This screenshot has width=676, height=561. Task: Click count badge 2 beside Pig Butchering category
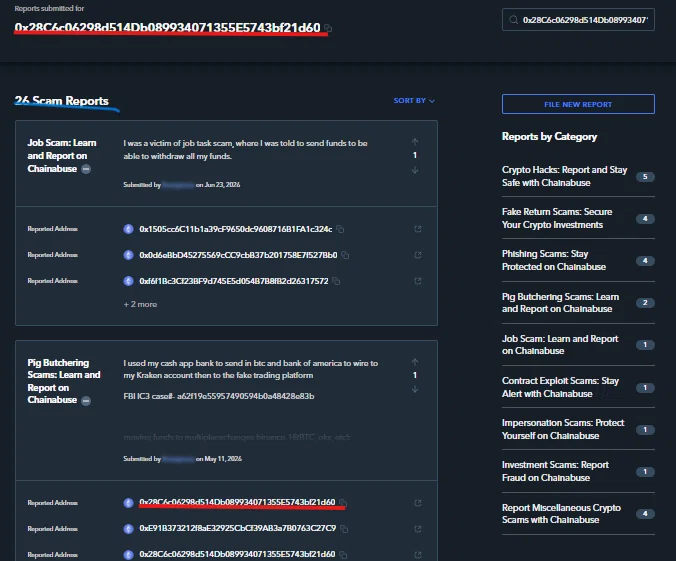pos(645,303)
